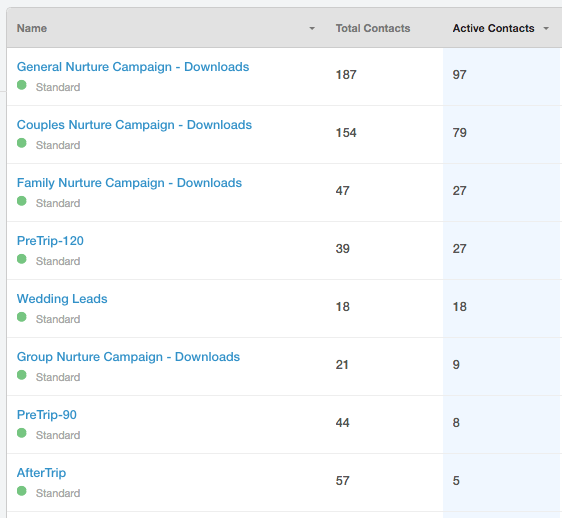562x518 pixels.
Task: Sort by Active Contacts column header
Action: click(493, 28)
